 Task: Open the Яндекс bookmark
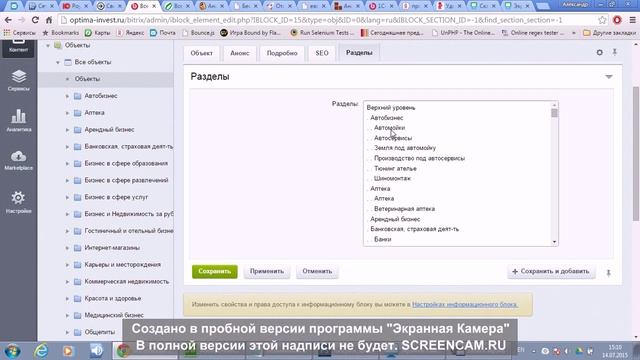[130, 33]
